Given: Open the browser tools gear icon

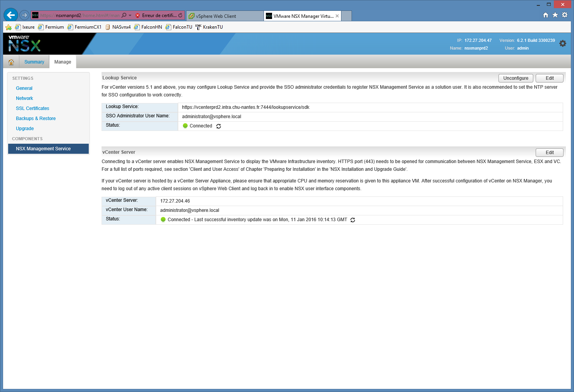Looking at the screenshot, I should coord(565,15).
